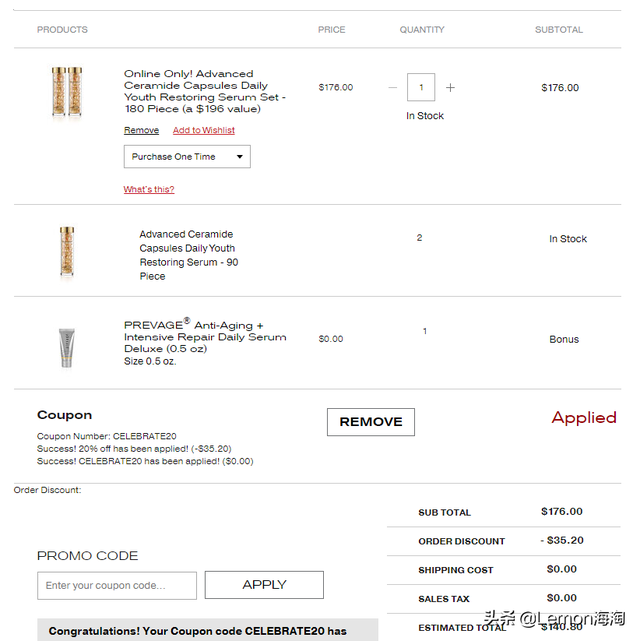Click the Applied coupon status text
Screen dimensions: 640x641
[x=584, y=418]
